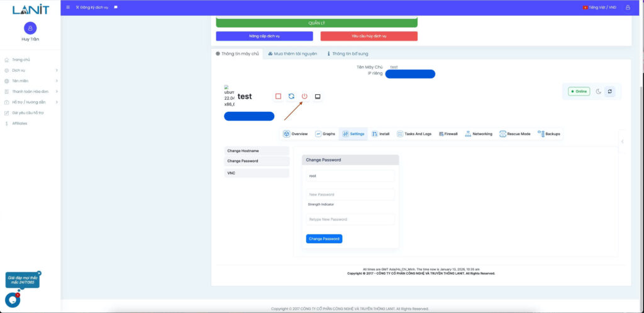This screenshot has height=313, width=644.
Task: Expand Thanh toán Hóa đơn menu
Action: point(30,91)
